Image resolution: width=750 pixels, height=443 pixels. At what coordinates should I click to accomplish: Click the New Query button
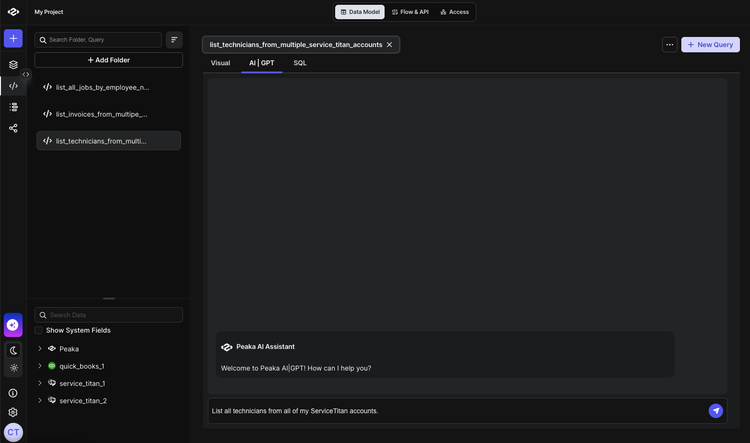click(x=710, y=44)
